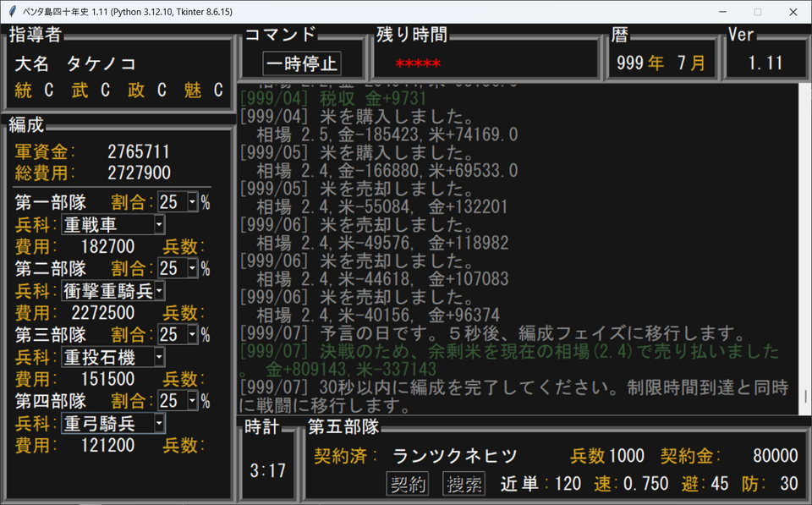Click the 3:17 clock display
812x505 pixels.
pyautogui.click(x=267, y=470)
